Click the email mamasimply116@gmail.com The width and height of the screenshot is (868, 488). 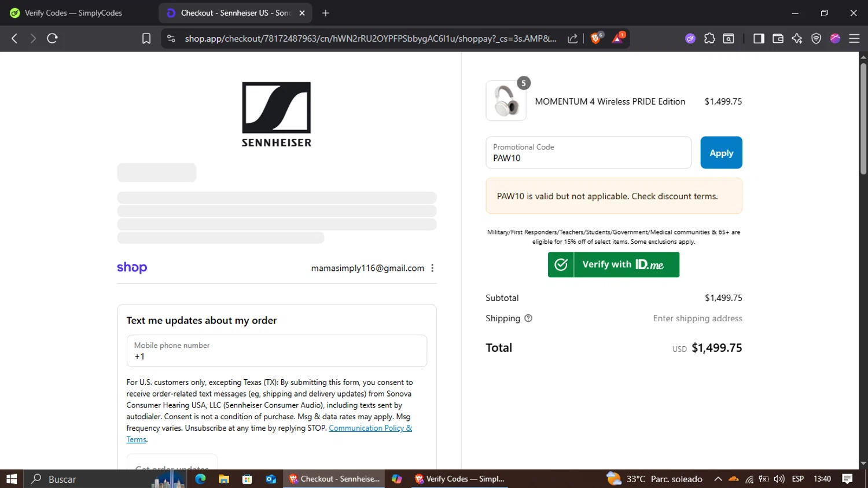point(367,268)
